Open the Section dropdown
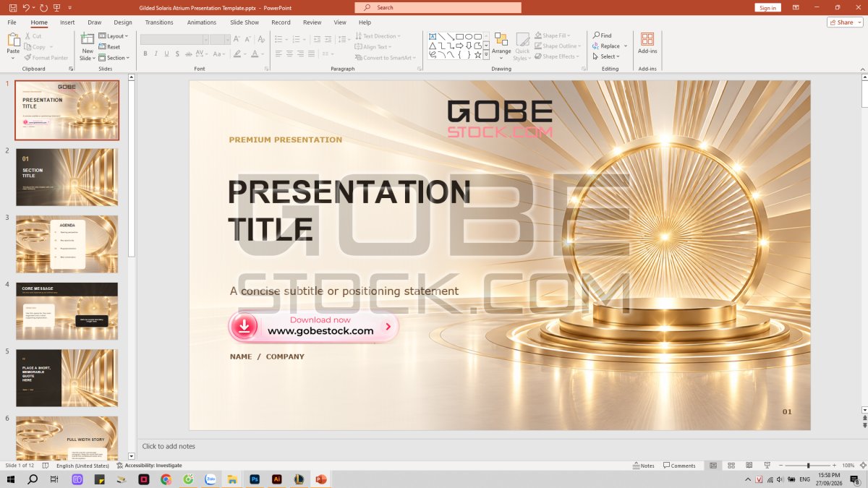This screenshot has height=488, width=868. pos(114,58)
